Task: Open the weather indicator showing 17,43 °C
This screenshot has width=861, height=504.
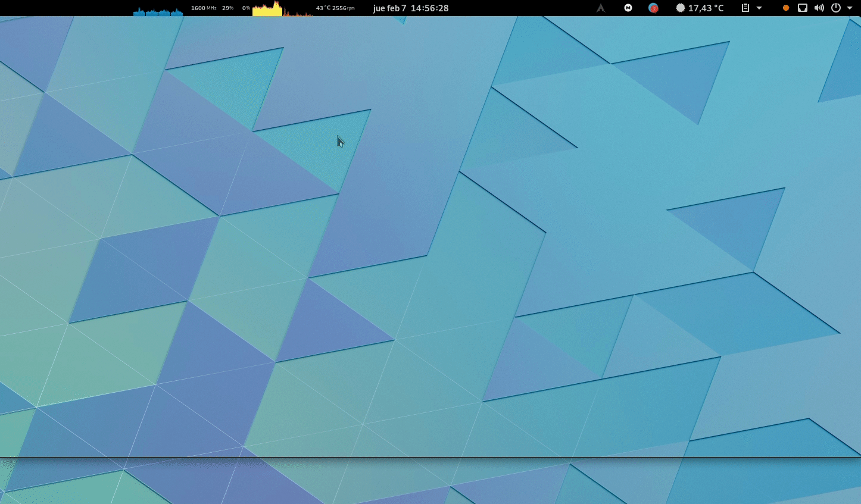Action: coord(700,8)
